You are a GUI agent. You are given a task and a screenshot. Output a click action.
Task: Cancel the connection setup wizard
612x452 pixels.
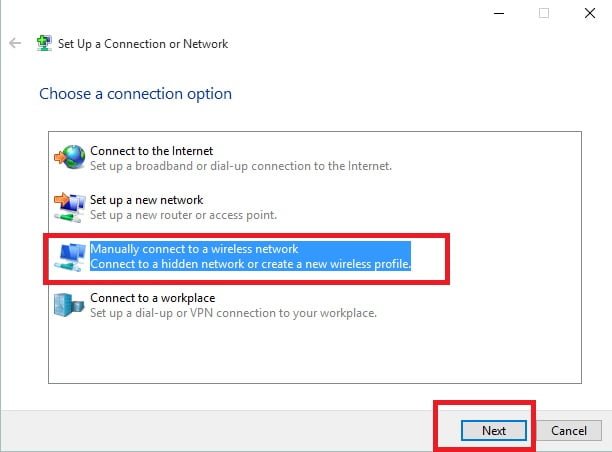(569, 431)
